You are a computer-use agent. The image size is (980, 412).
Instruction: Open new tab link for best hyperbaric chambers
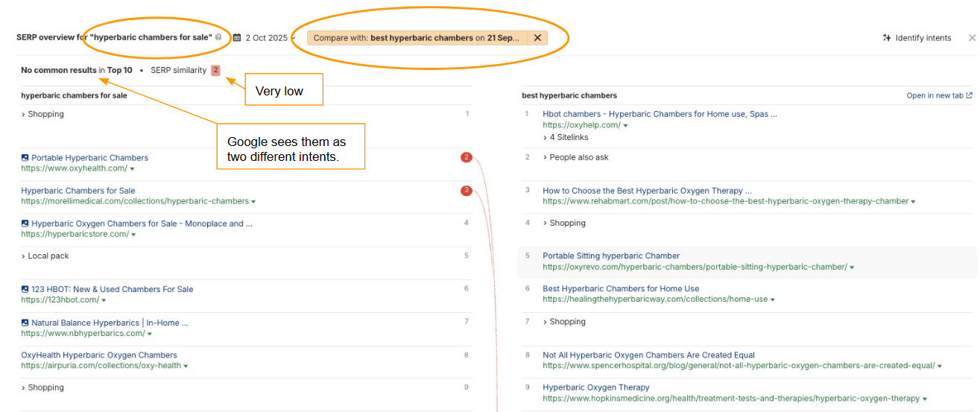click(x=939, y=95)
